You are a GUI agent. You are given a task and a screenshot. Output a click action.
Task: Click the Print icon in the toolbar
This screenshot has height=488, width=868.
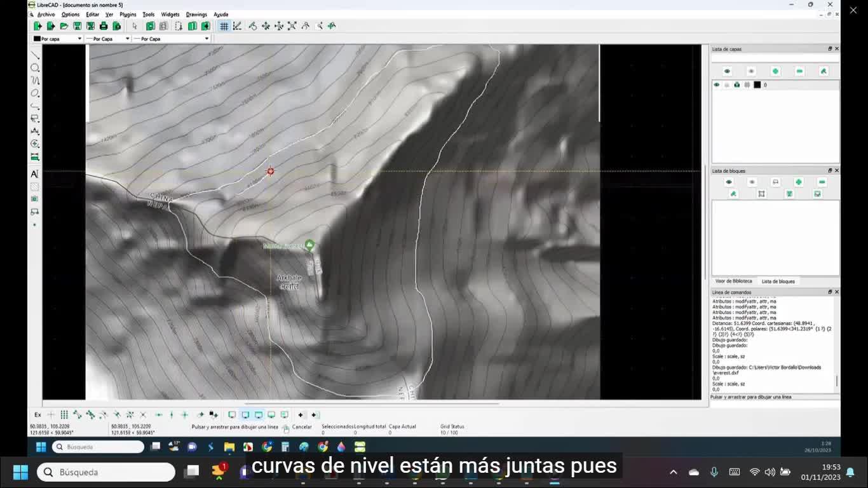click(104, 26)
